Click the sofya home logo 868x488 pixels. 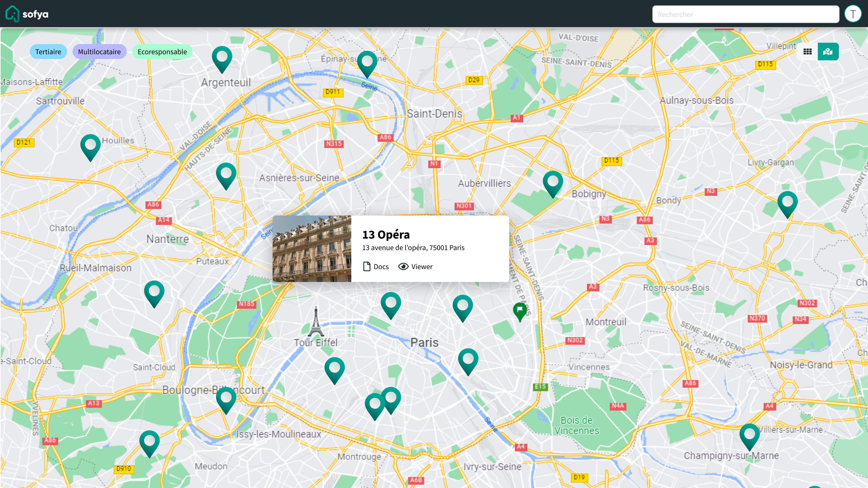pyautogui.click(x=27, y=14)
